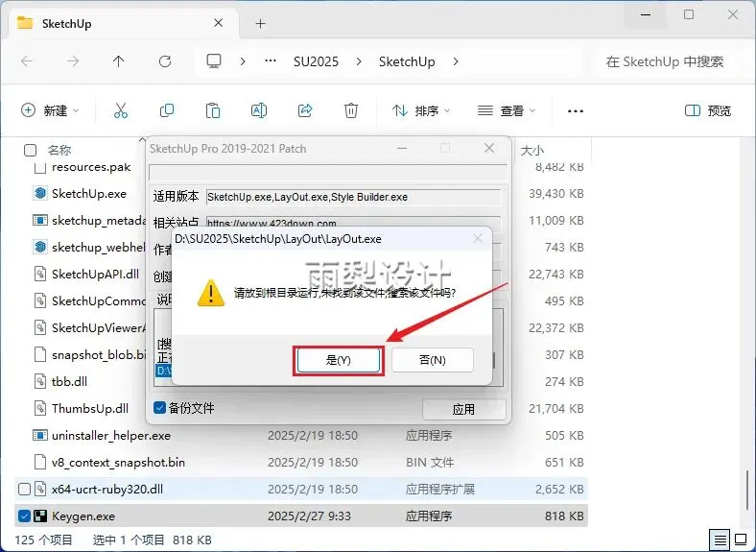Switch to details view icon in status bar
Viewport: 756px width, 552px height.
[x=720, y=540]
